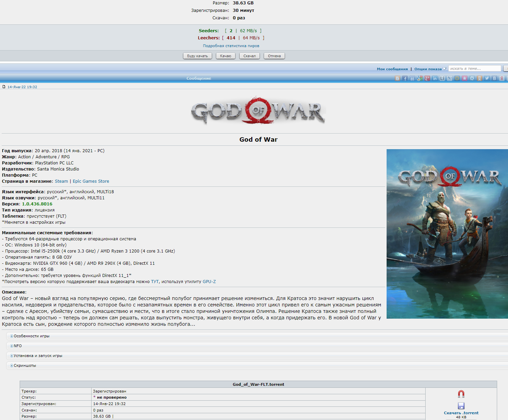The width and height of the screenshot is (508, 420).
Task: Click the '0 раз' value in torrent table
Action: pyautogui.click(x=98, y=410)
